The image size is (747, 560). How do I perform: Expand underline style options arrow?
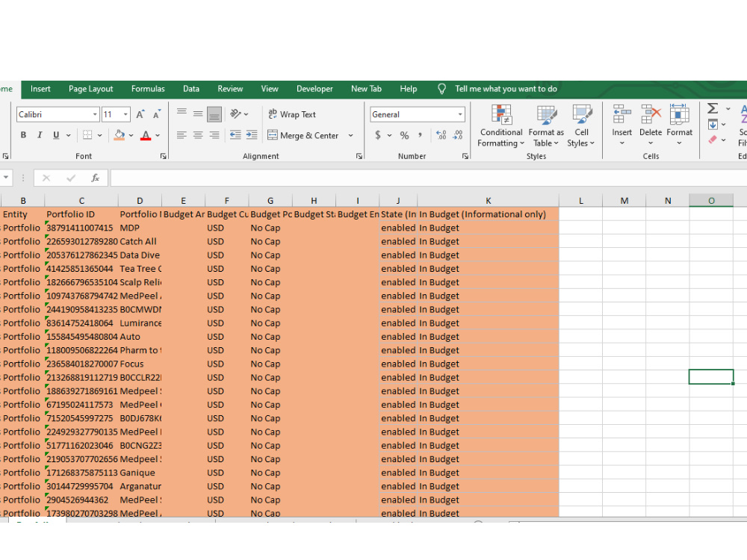pos(69,135)
